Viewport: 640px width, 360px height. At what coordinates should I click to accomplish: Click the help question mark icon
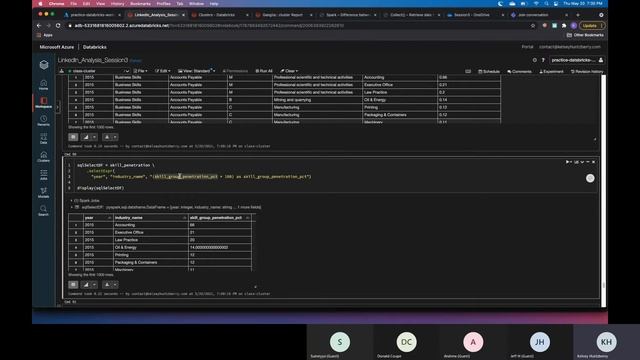(543, 60)
